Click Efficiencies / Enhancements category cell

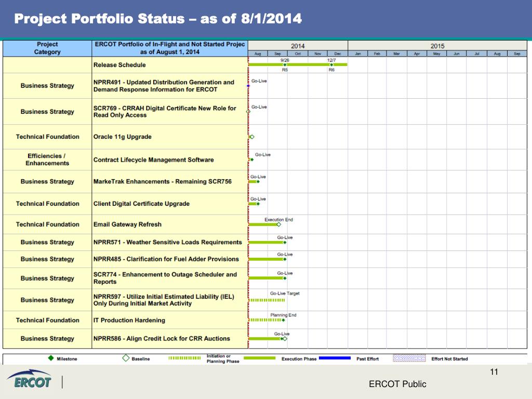[47, 159]
